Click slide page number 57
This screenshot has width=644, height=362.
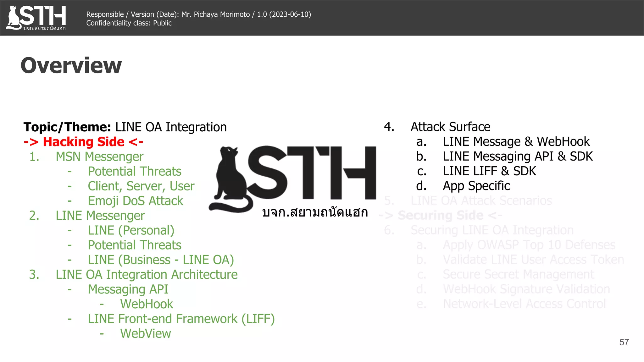(624, 342)
